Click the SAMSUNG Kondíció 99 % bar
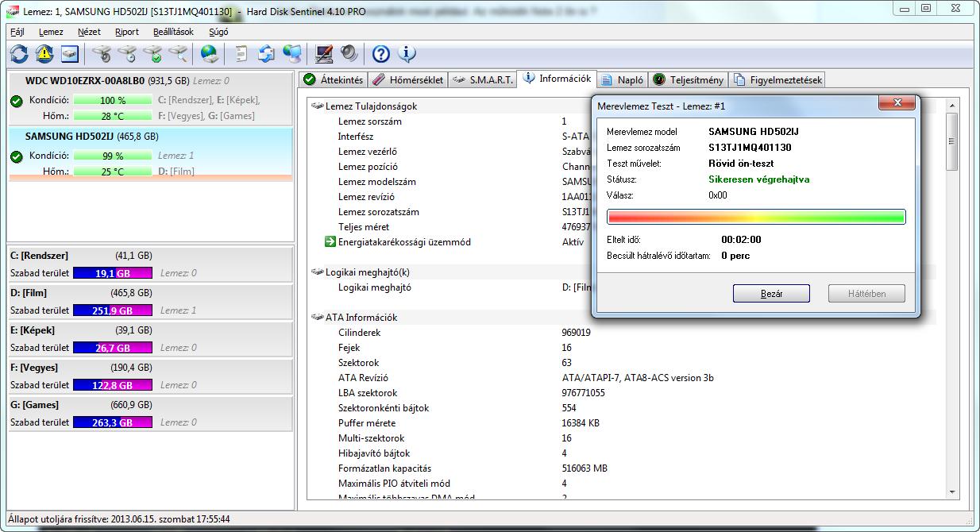This screenshot has width=980, height=532. tap(112, 156)
